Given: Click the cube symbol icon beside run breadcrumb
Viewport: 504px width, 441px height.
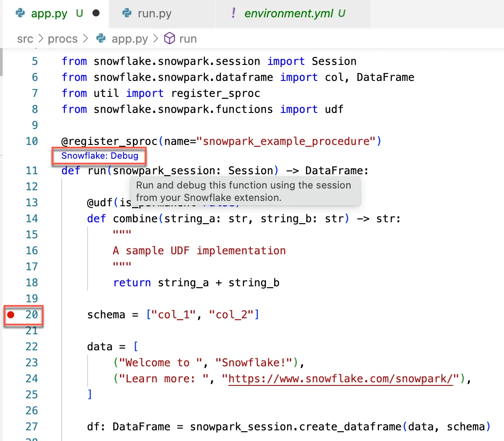Looking at the screenshot, I should pyautogui.click(x=170, y=39).
